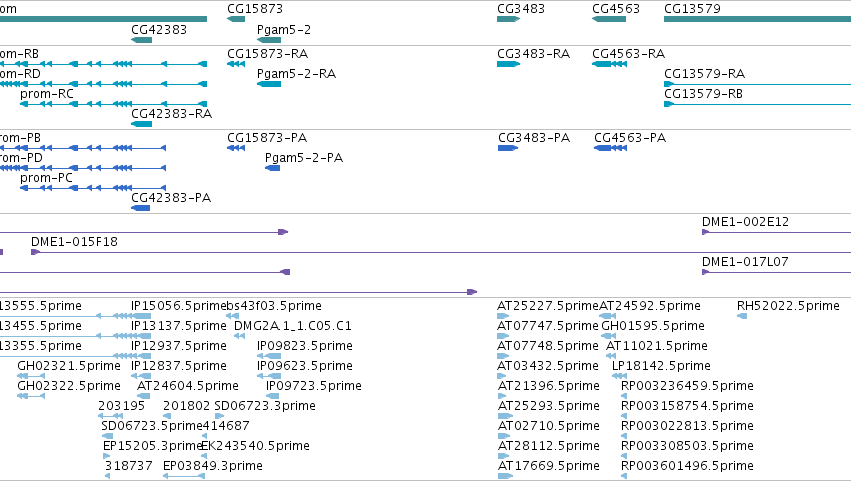Open the CG3483-PA protein label
Viewport: 851px width, 481px height.
[x=534, y=138]
